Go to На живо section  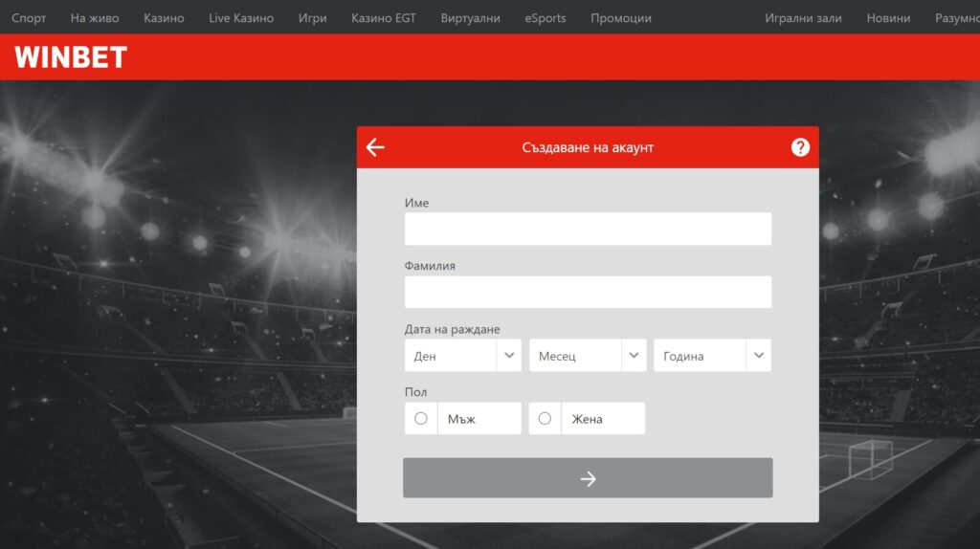[x=95, y=18]
